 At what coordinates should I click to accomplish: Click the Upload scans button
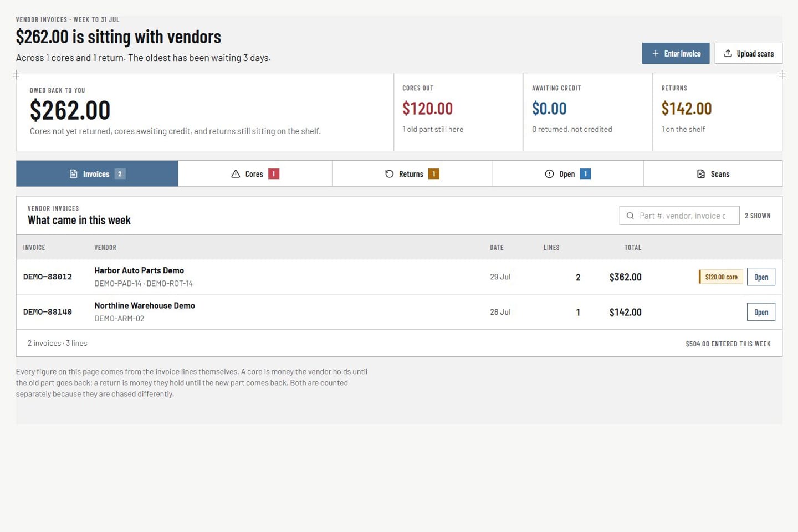[748, 53]
